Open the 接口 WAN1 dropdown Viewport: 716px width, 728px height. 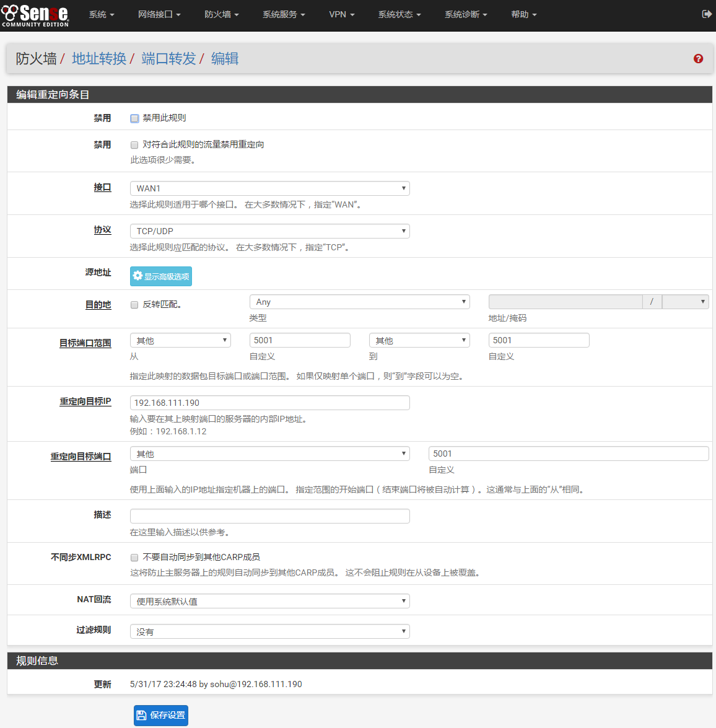(x=269, y=188)
